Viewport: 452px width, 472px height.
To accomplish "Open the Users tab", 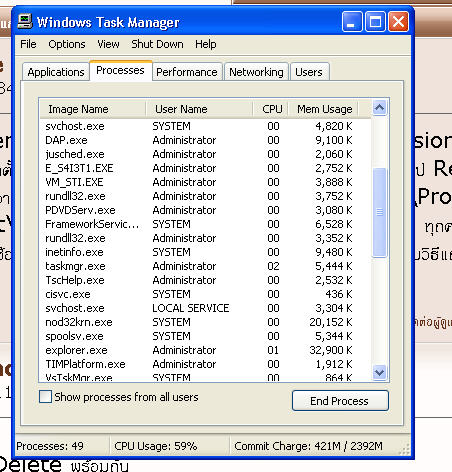I will (x=309, y=72).
